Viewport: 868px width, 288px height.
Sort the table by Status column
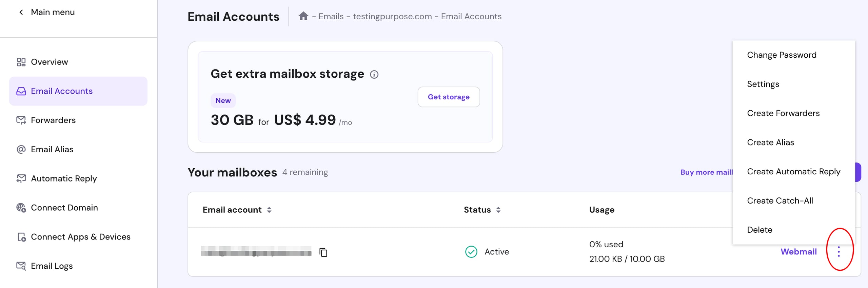(498, 210)
